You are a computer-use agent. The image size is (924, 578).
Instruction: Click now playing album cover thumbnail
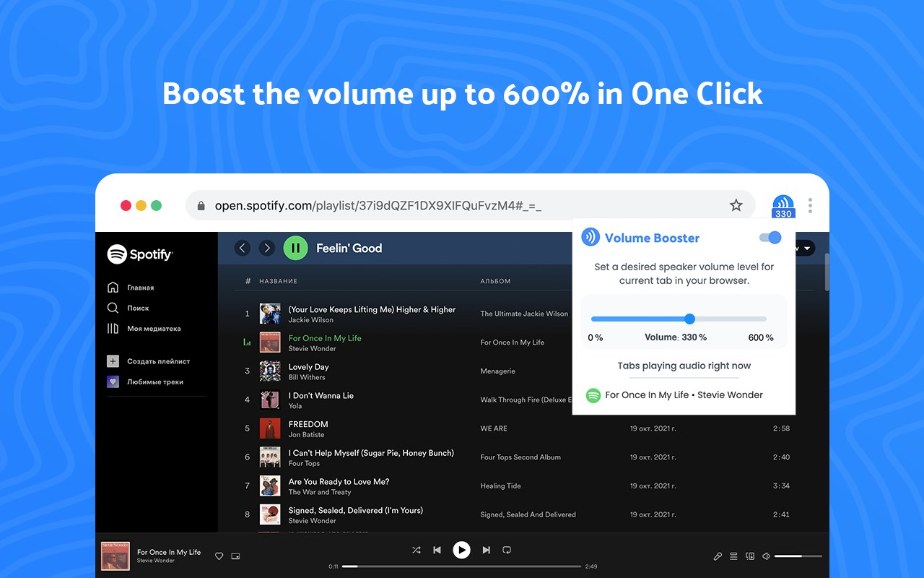[x=115, y=556]
